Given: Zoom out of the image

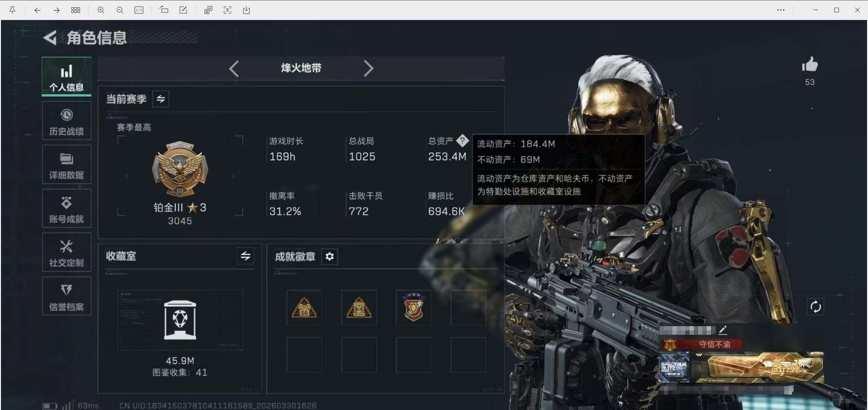Looking at the screenshot, I should click(120, 10).
